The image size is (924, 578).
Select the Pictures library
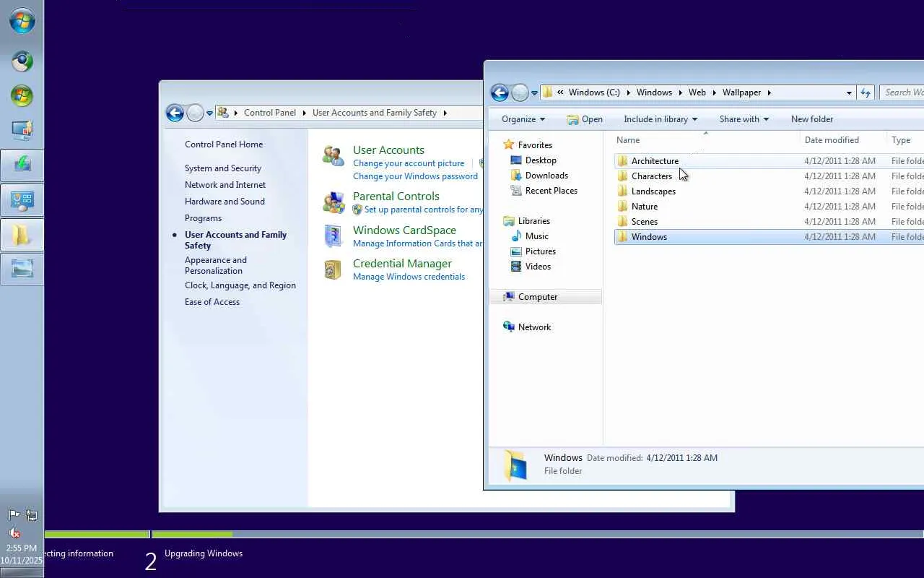(x=541, y=251)
